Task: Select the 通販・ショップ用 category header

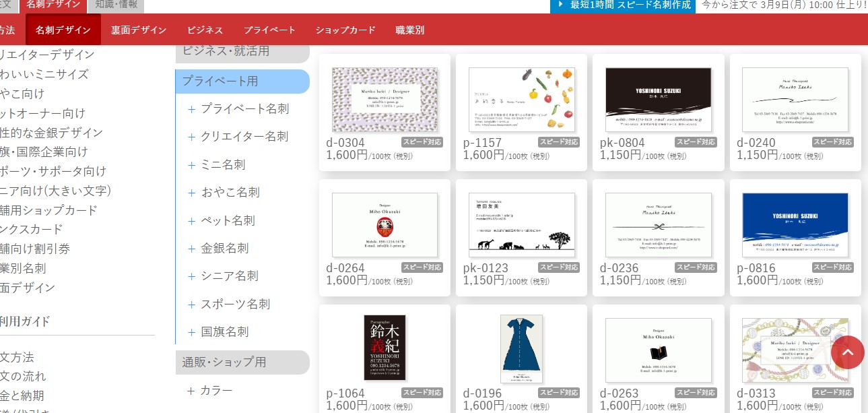Action: pos(242,362)
